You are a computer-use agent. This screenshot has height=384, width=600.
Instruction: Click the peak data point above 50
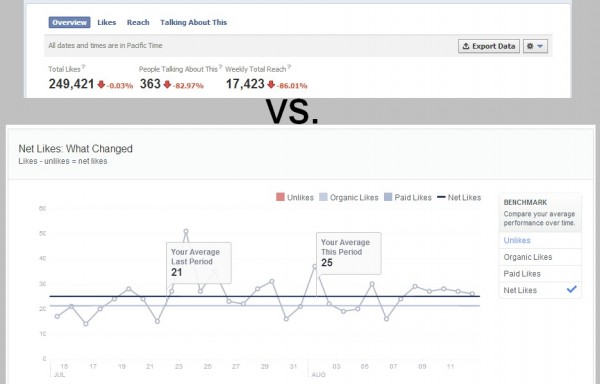(x=186, y=231)
